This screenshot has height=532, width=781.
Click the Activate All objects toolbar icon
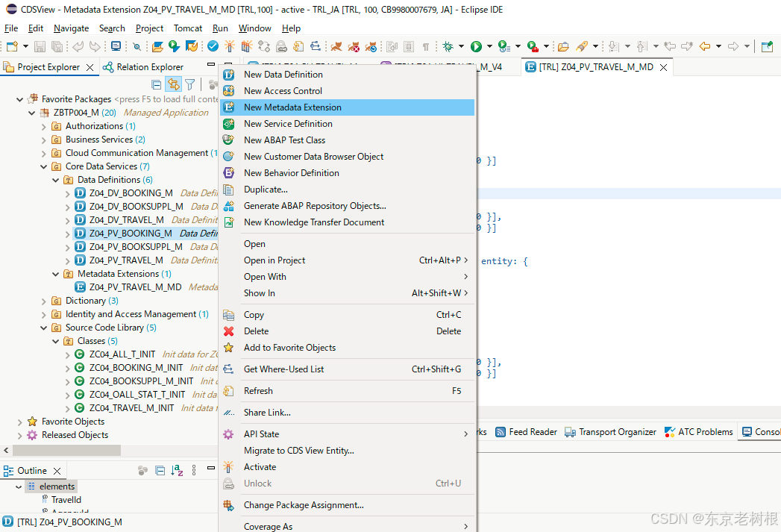[247, 46]
